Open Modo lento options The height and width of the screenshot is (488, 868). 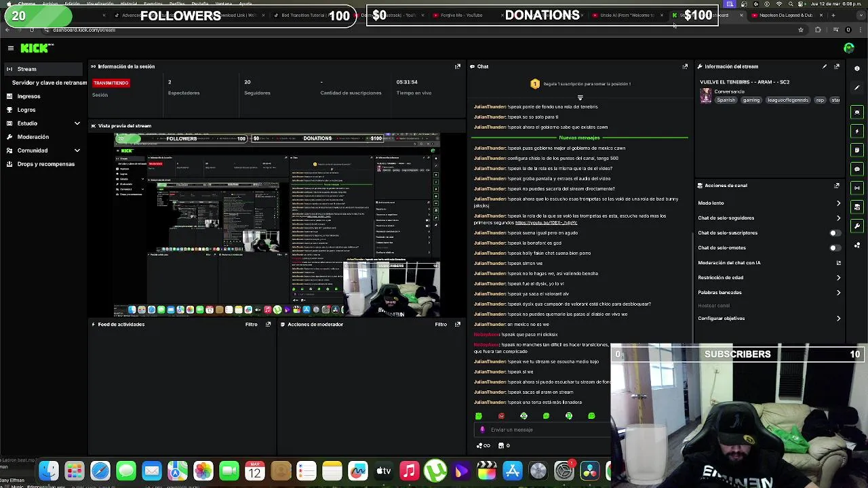coord(770,203)
